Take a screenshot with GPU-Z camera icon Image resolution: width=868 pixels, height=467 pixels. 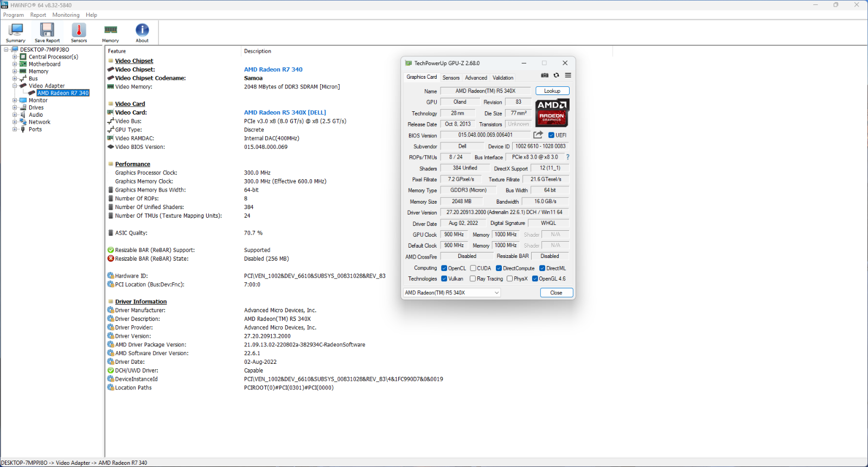[545, 75]
